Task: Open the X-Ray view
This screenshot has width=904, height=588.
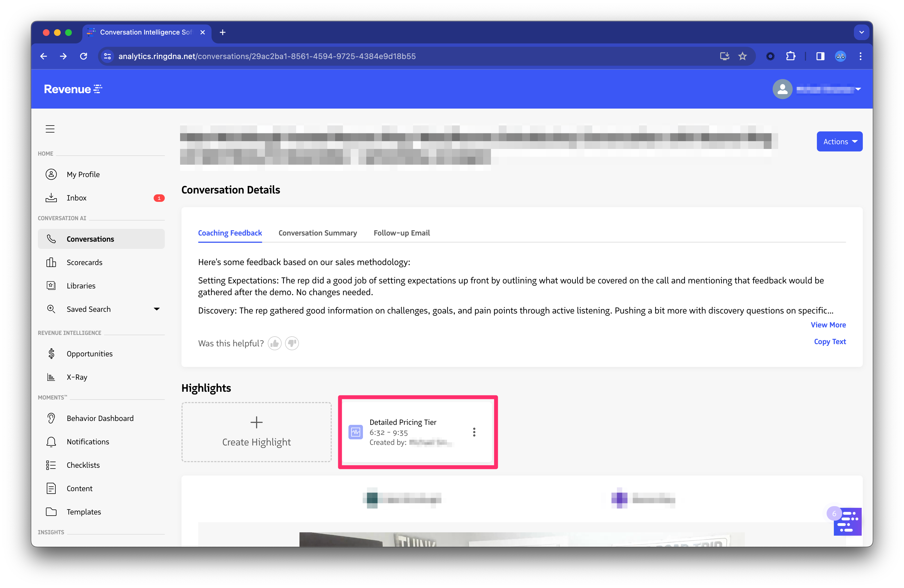Action: coord(77,377)
